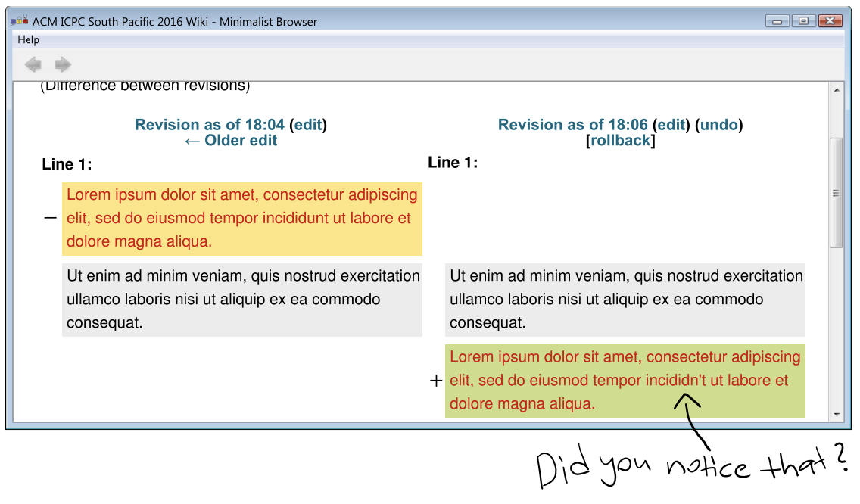Click edit link beside the 18:04 revision
The image size is (860, 504).
308,125
